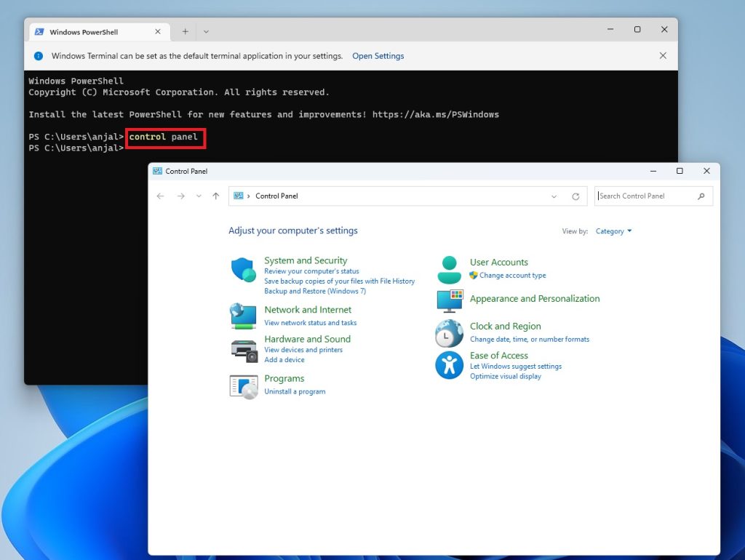Screen dimensions: 745x560
Task: Open Hardware and Sound
Action: (x=307, y=339)
